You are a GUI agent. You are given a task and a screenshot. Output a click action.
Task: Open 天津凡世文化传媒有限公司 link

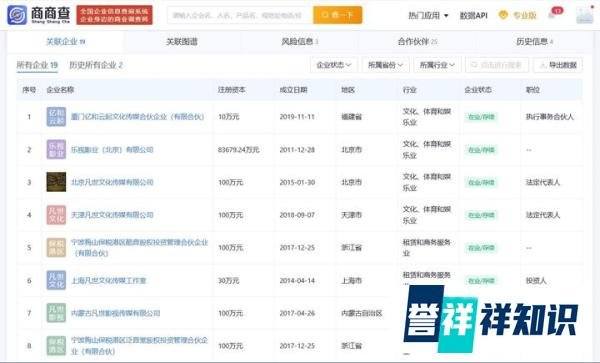112,215
